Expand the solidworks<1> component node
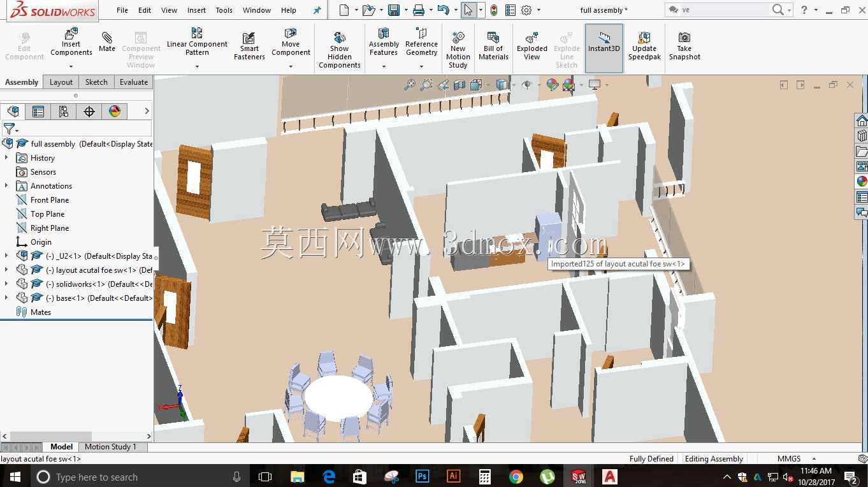 tap(6, 284)
